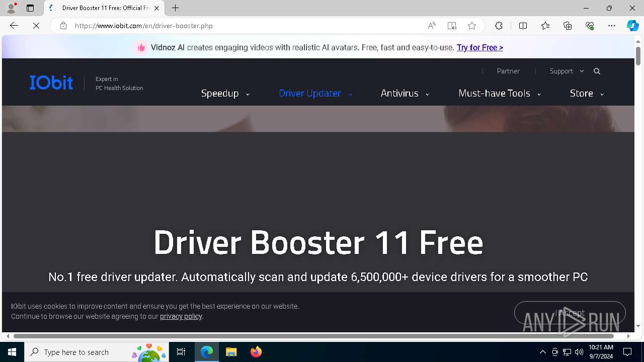Expand the Must-have Tools menu
This screenshot has width=644, height=362.
click(x=499, y=94)
